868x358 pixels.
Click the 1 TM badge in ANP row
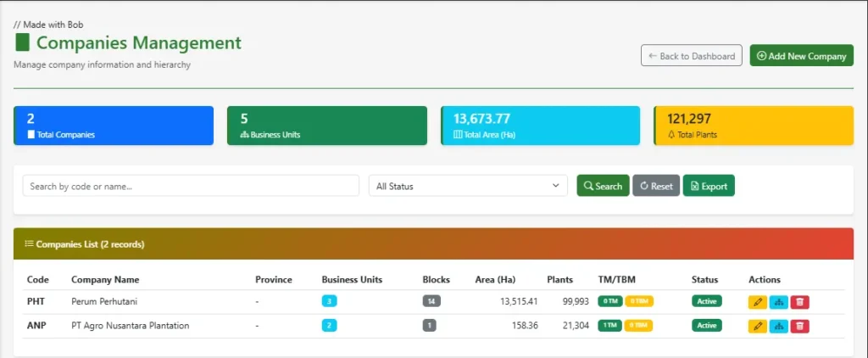tap(610, 325)
